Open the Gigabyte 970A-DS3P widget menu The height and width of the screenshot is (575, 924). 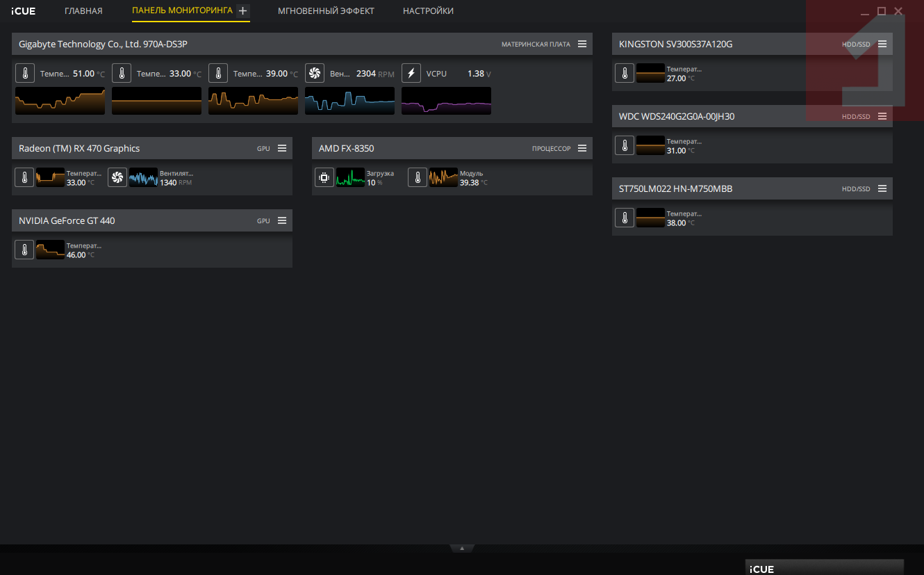pos(582,44)
